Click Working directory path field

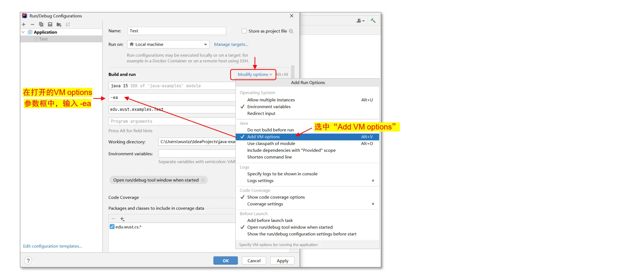[197, 142]
